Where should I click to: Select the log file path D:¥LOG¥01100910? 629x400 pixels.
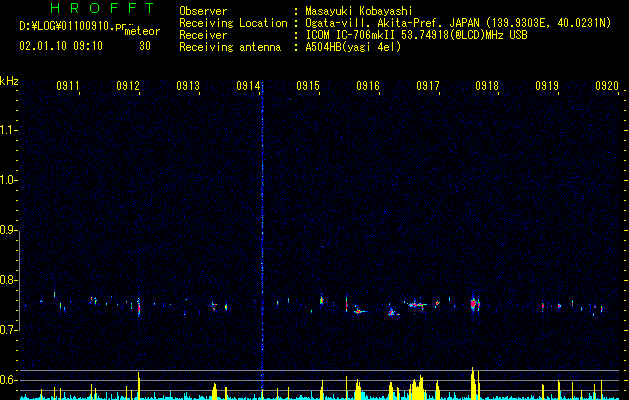(67, 26)
